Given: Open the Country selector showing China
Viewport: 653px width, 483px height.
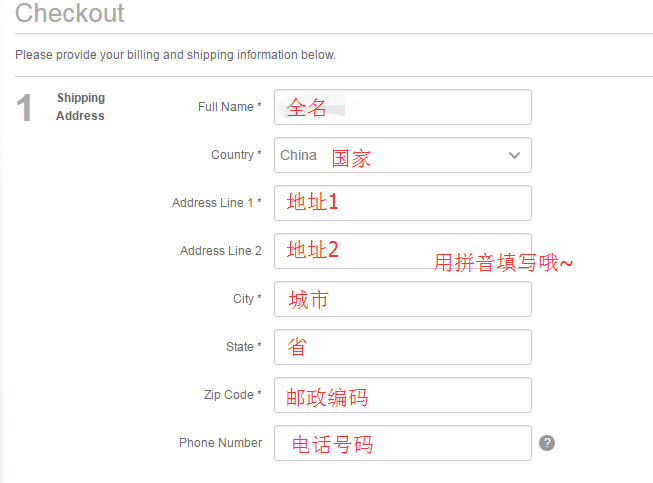Looking at the screenshot, I should click(x=403, y=155).
